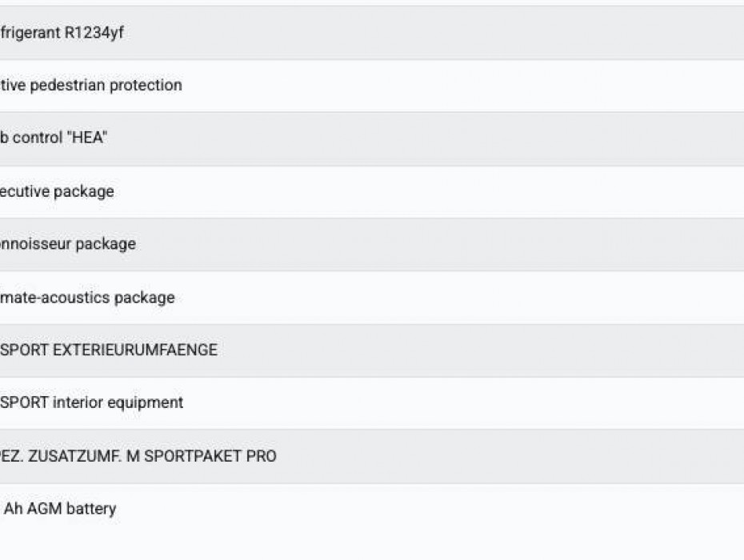The height and width of the screenshot is (560, 744).
Task: Pick the climate-acoustics package row
Action: point(372,298)
